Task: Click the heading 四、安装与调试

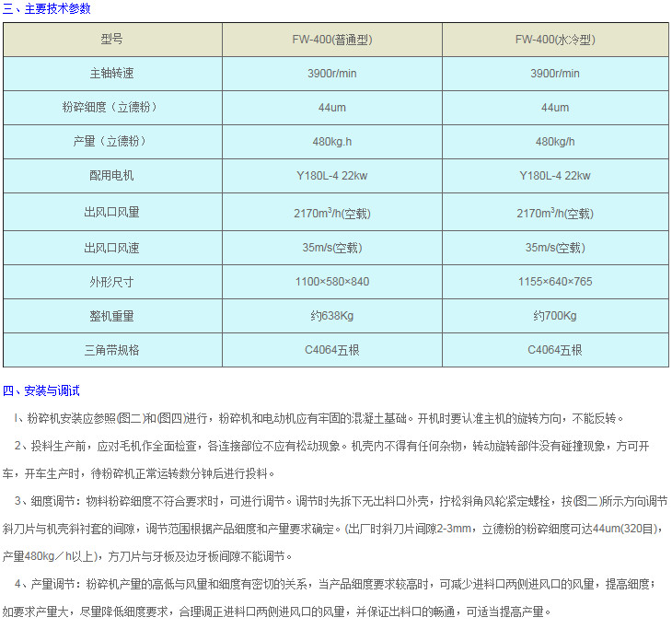Action: tap(41, 390)
